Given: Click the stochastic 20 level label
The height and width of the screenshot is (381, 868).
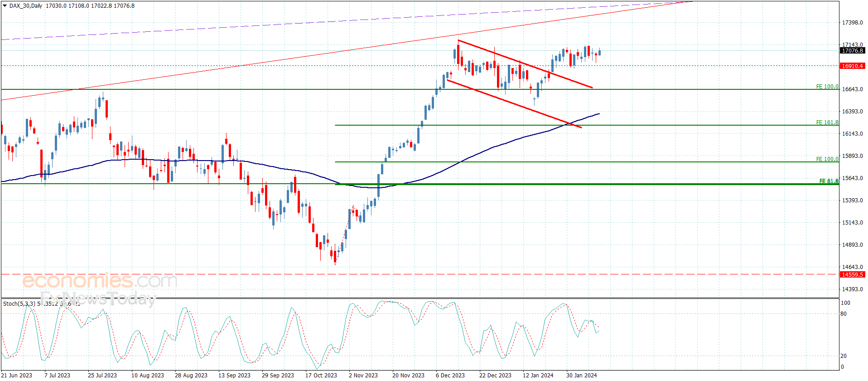Looking at the screenshot, I should point(843,356).
